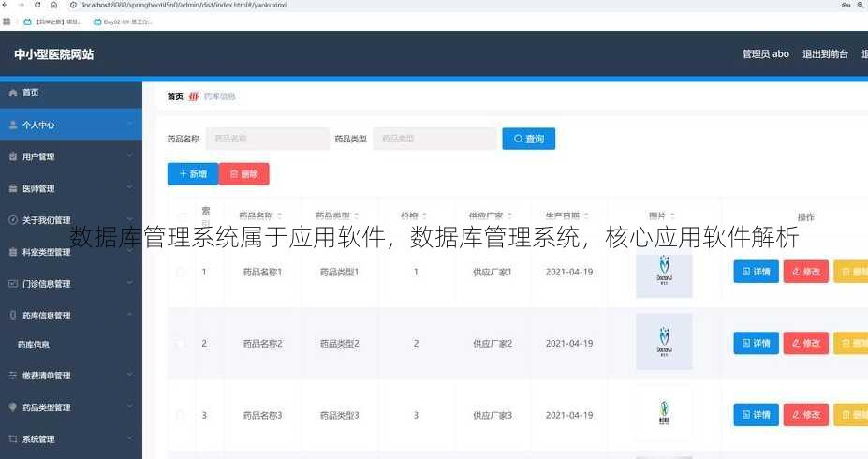Open 详情 for row 药品名称2

(x=757, y=343)
